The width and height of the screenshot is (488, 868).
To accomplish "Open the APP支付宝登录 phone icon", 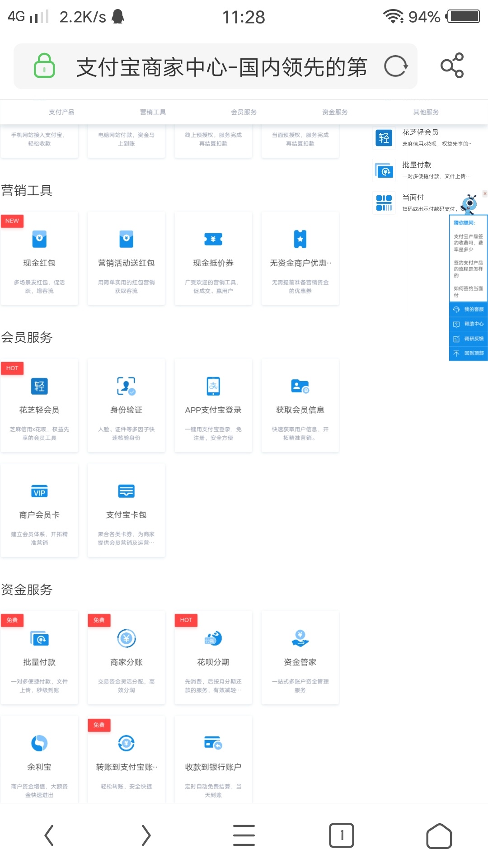I will [213, 386].
